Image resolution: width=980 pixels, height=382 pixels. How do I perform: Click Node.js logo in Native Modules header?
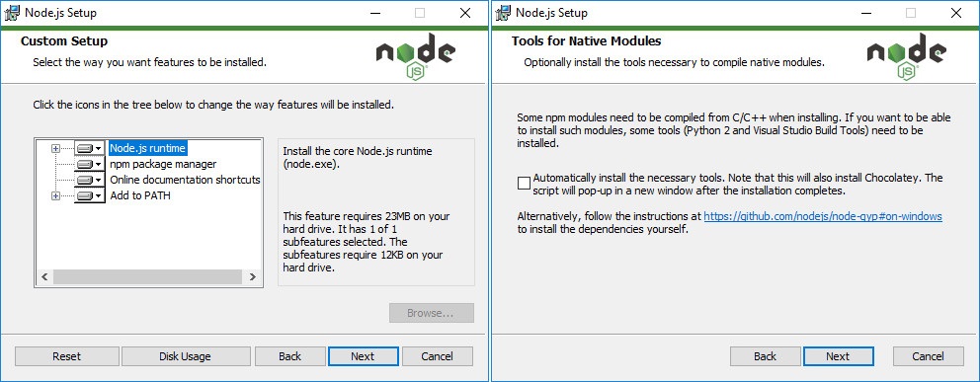[x=907, y=56]
